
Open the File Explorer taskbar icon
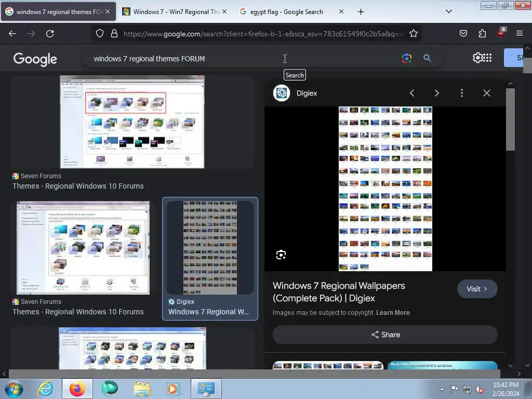click(x=142, y=389)
